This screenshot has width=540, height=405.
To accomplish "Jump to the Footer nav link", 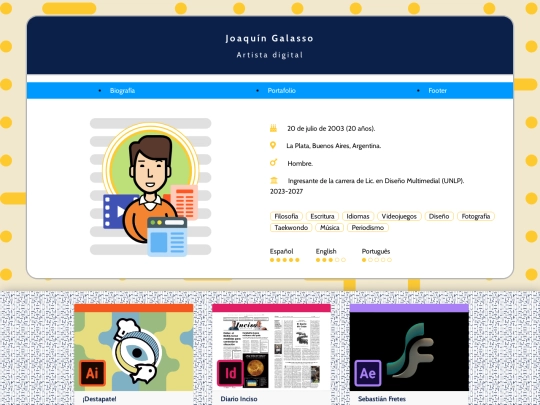I will click(437, 91).
